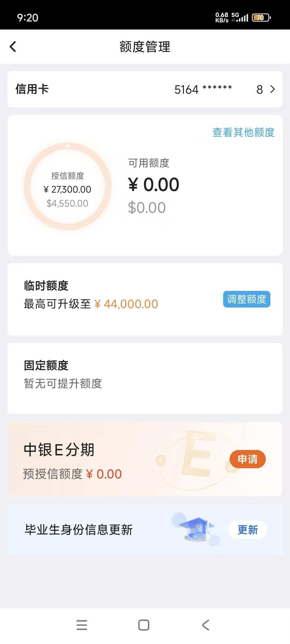The width and height of the screenshot is (290, 644).
Task: Tap the 毕业生身份信息更新 label
Action: point(79,530)
